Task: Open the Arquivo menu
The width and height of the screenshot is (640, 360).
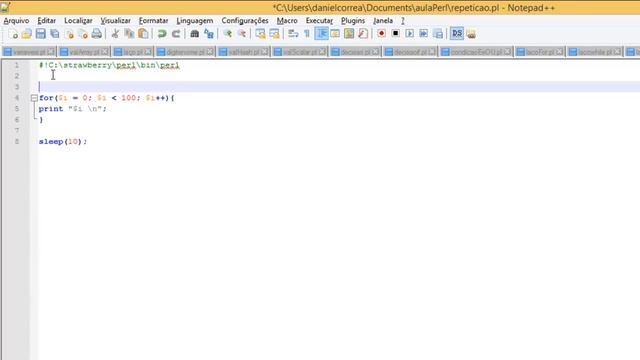Action: point(16,20)
